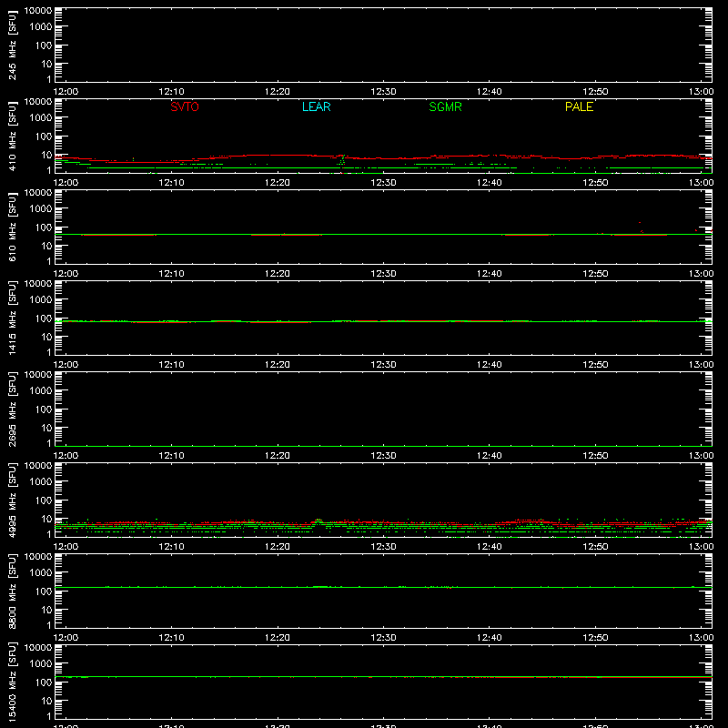Click the red SVTO spike near 12:54 at 610 MHz
Viewport: 728px width, 728px height.
641,227
